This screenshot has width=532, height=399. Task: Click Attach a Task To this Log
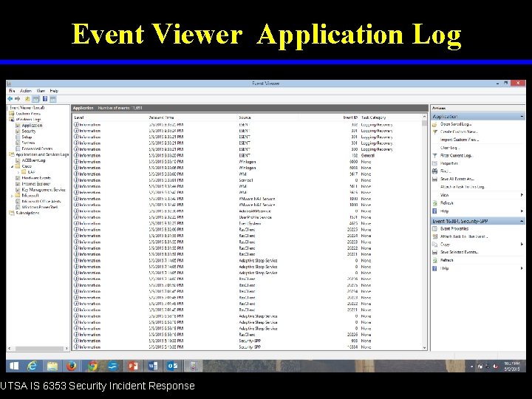(462, 187)
